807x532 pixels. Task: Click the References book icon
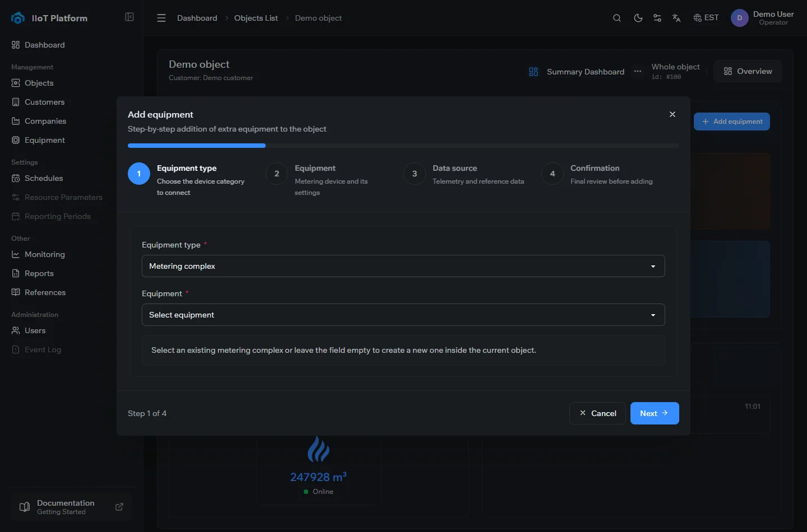16,292
